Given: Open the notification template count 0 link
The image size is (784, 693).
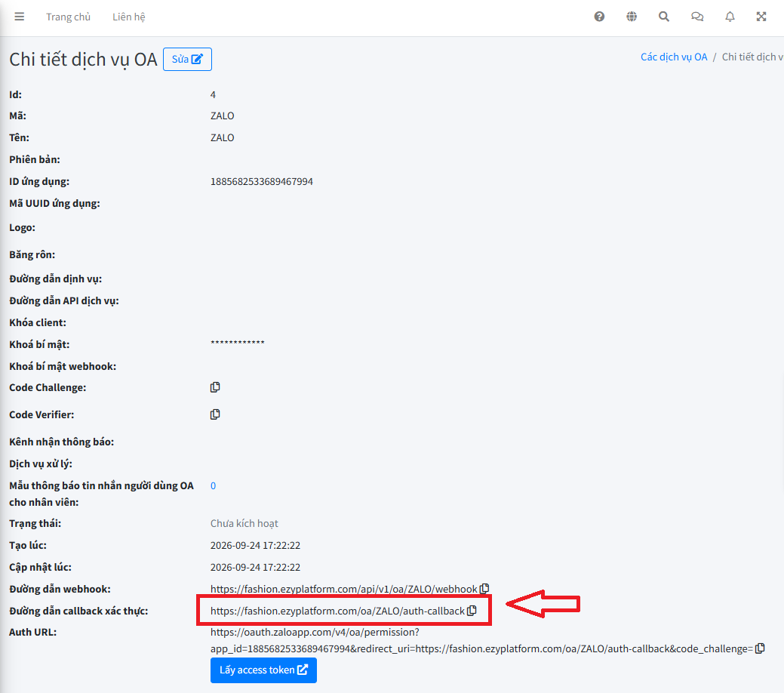Looking at the screenshot, I should 213,486.
